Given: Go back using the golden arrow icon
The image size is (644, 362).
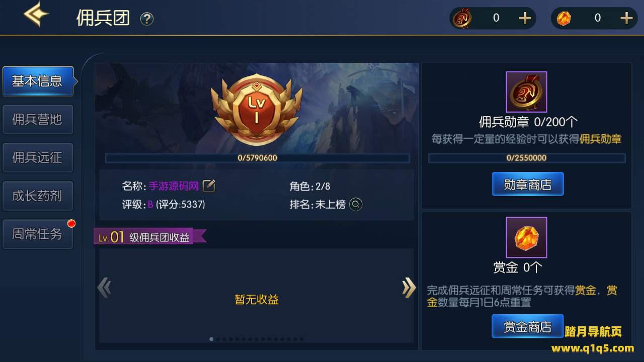Looking at the screenshot, I should coord(36,14).
